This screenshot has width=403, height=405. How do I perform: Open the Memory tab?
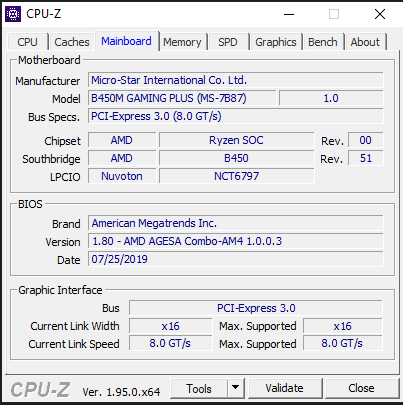182,42
